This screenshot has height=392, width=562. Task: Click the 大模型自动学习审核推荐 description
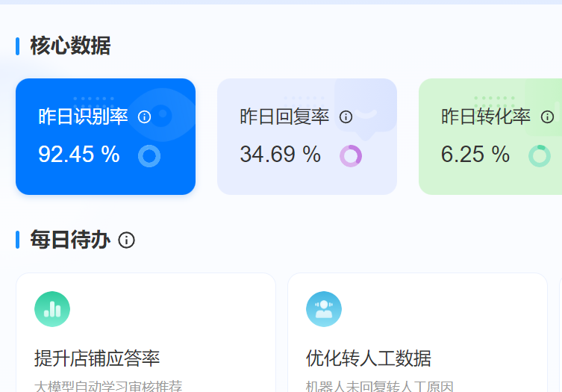coord(108,386)
